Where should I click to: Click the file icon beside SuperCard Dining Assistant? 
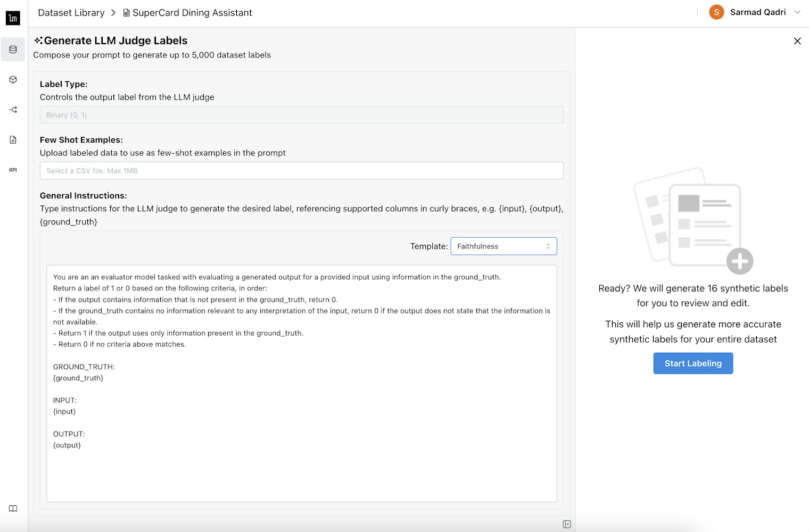[x=127, y=13]
